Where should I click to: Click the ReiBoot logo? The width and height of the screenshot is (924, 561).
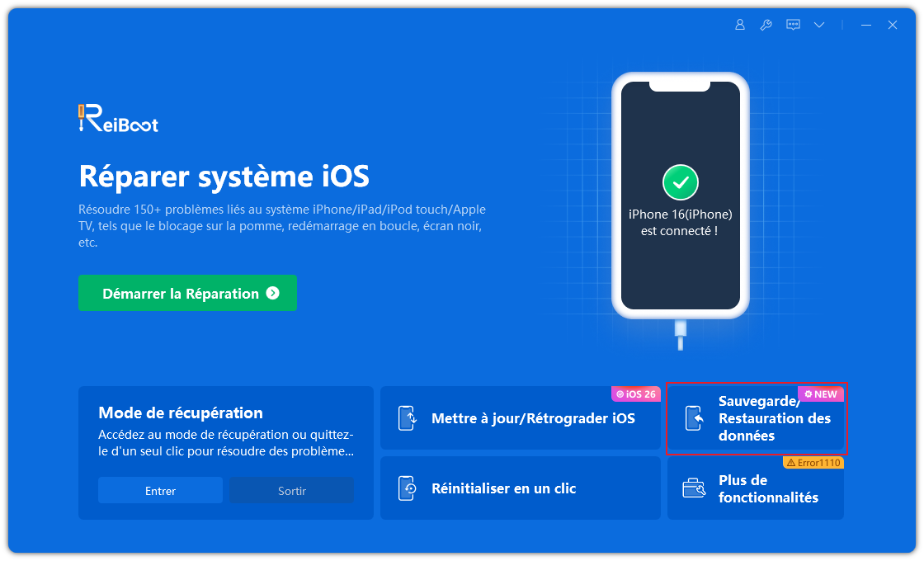[x=119, y=118]
